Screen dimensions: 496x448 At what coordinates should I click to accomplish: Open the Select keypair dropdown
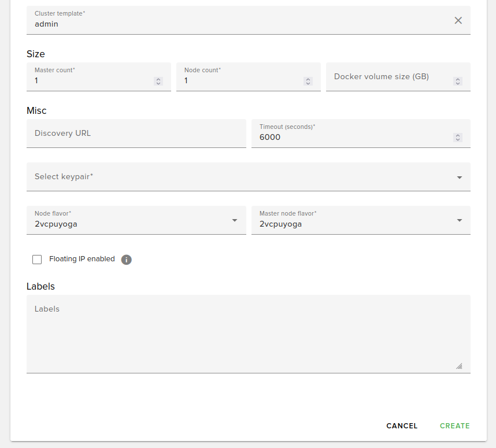pos(248,177)
